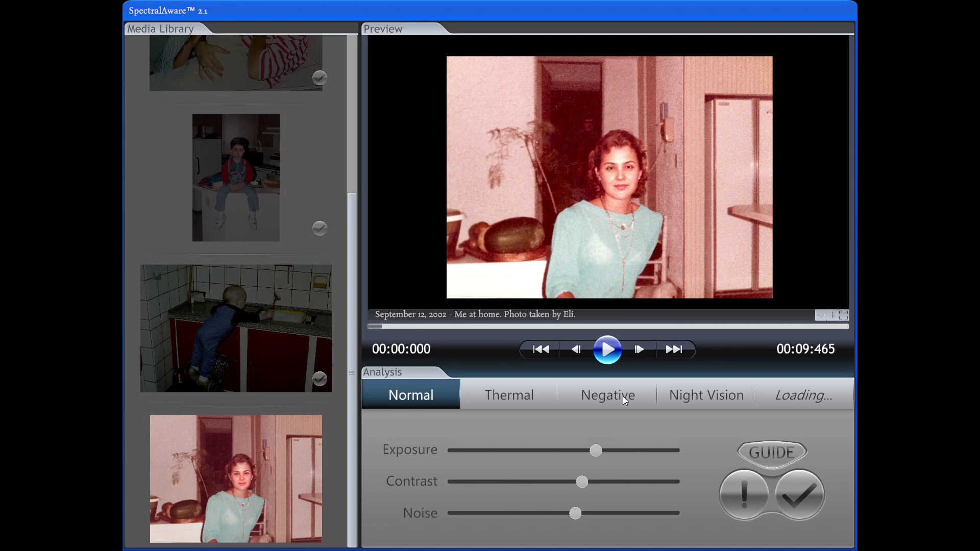Viewport: 980px width, 551px height.
Task: Toggle the checkmark on the toddler-at-sink thumbnail
Action: coord(320,379)
